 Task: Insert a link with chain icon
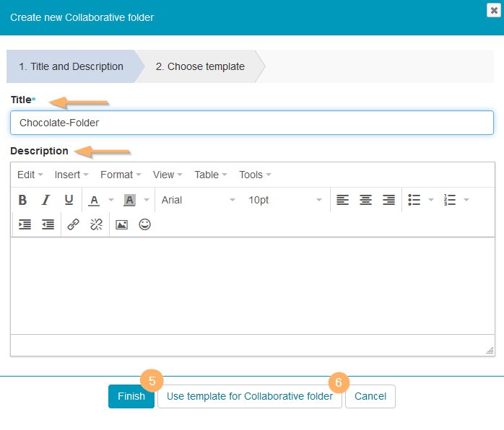73,224
